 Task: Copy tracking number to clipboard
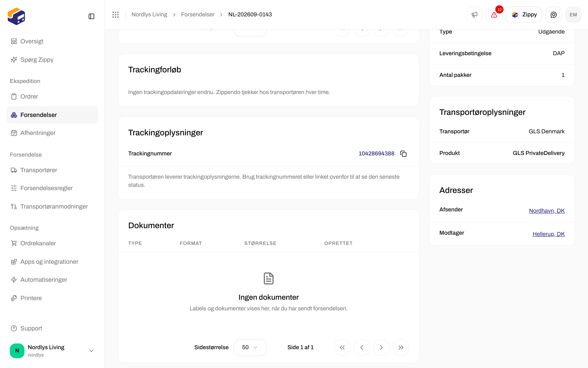click(403, 154)
